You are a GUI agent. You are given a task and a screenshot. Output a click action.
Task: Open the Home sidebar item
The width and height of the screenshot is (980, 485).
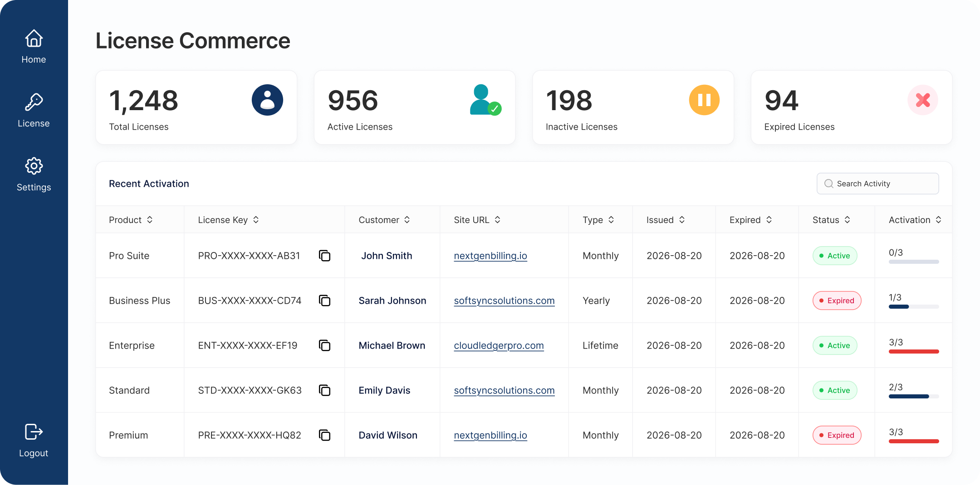pos(34,47)
